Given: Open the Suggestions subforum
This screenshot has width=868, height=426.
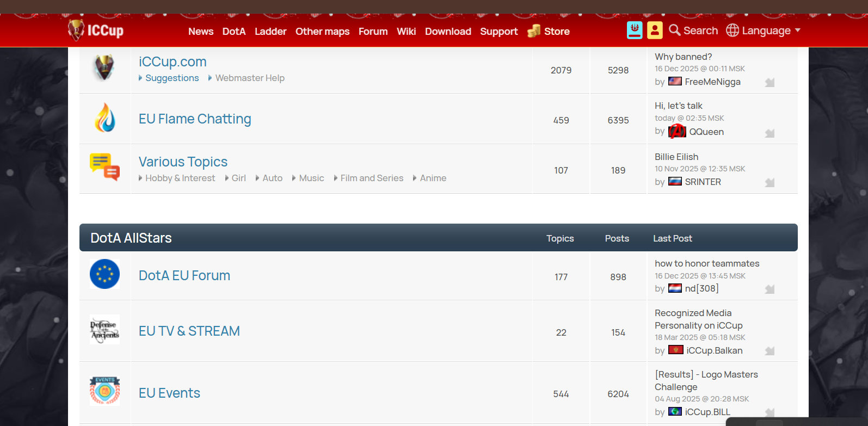Looking at the screenshot, I should (172, 78).
